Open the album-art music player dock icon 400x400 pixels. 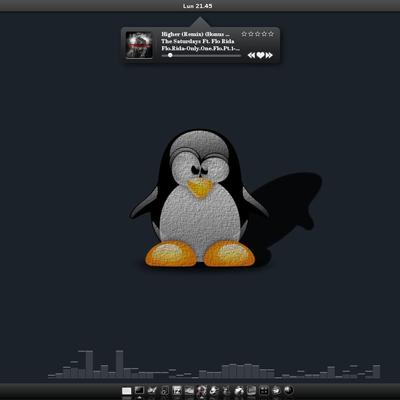point(201,390)
